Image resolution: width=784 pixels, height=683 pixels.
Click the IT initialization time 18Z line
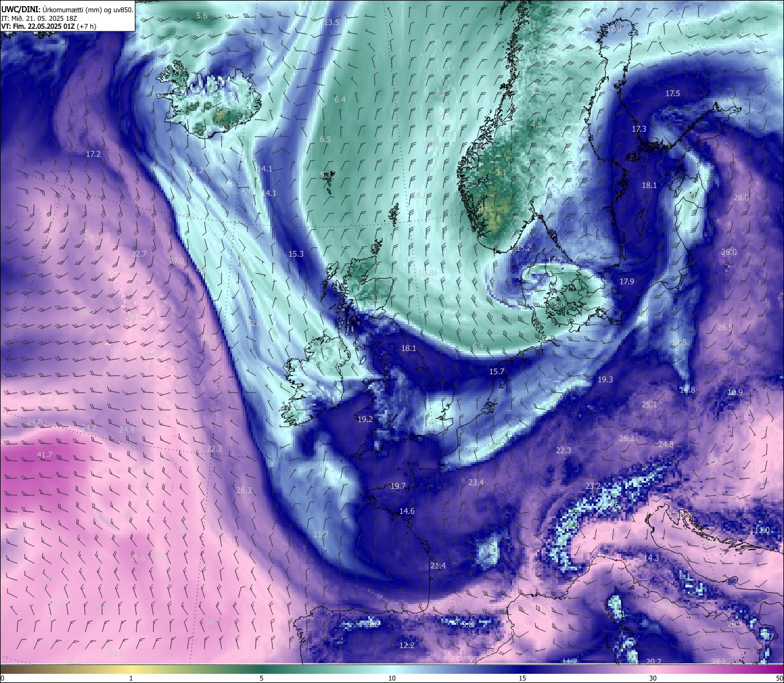39,18
